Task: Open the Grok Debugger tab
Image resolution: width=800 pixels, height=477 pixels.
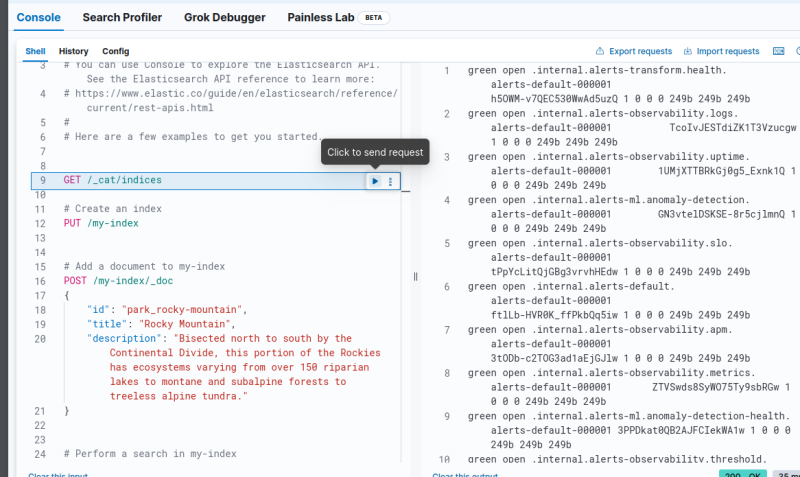Action: coord(226,18)
